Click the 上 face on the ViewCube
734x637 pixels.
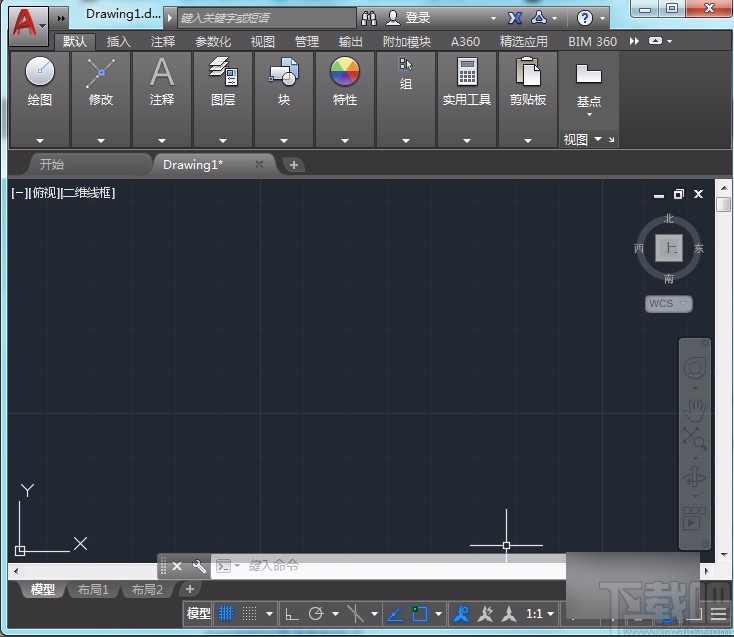[x=669, y=248]
